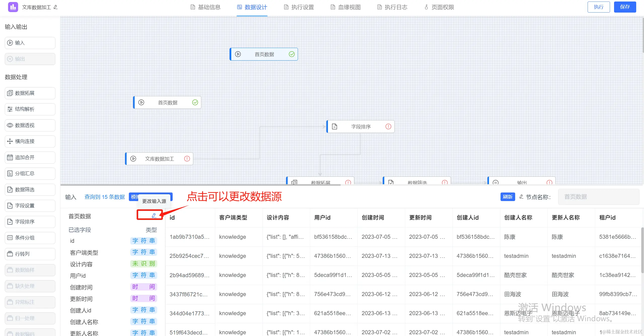The width and height of the screenshot is (644, 336).
Task: Click the 数据透视 eye icon in sidebar
Action: (10, 125)
